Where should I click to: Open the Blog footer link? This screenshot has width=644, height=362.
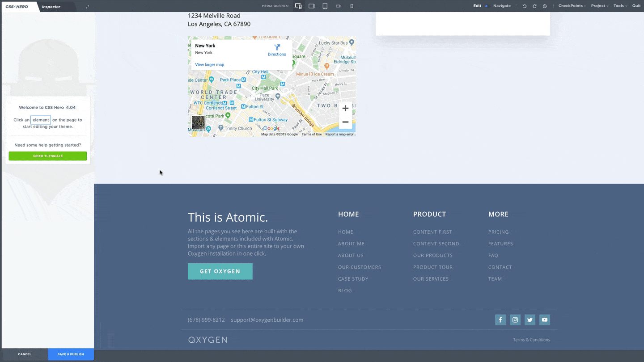tap(345, 290)
